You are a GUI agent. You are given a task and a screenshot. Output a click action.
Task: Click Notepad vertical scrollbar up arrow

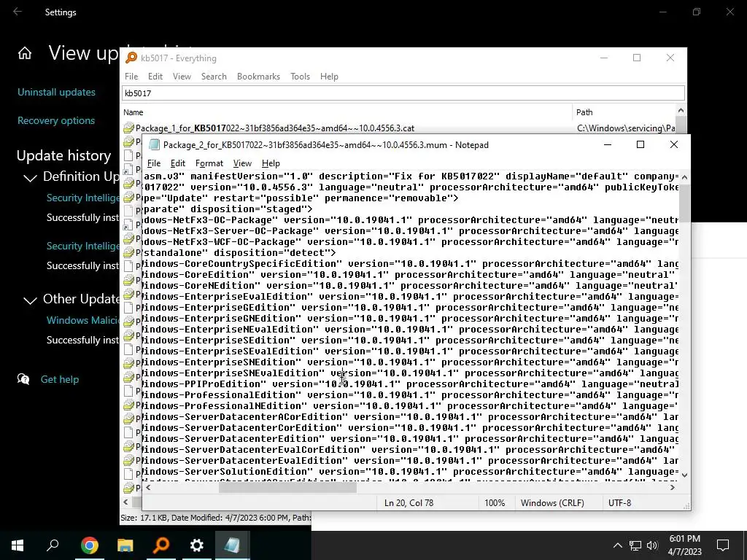click(x=684, y=177)
